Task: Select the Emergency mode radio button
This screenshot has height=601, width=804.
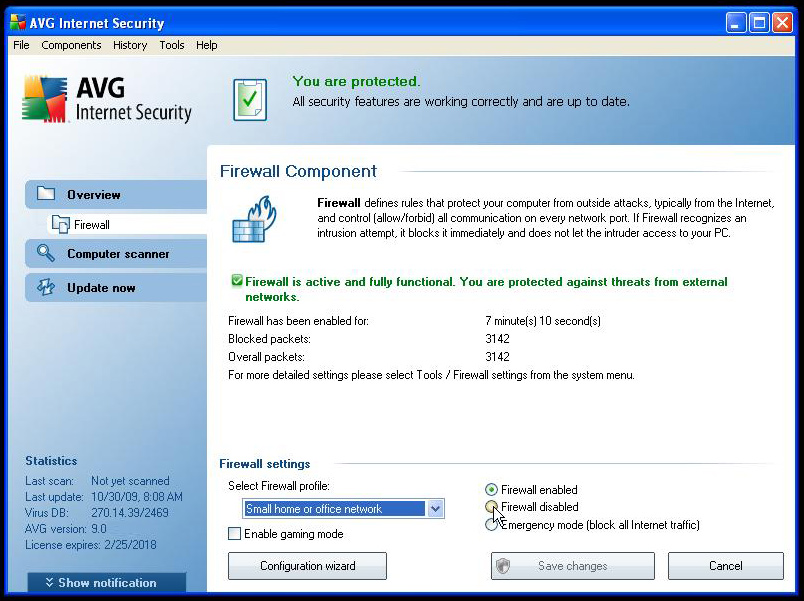Action: click(x=491, y=525)
